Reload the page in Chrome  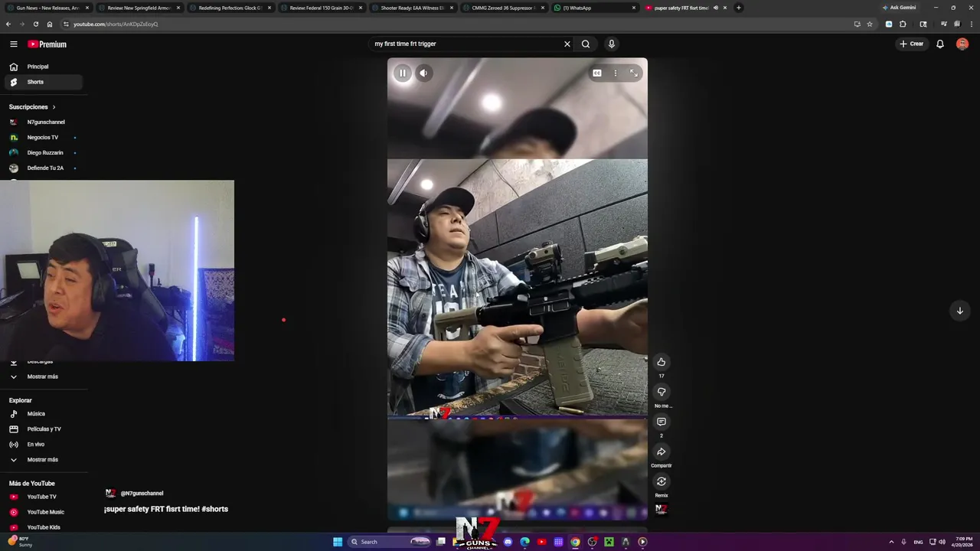[35, 24]
